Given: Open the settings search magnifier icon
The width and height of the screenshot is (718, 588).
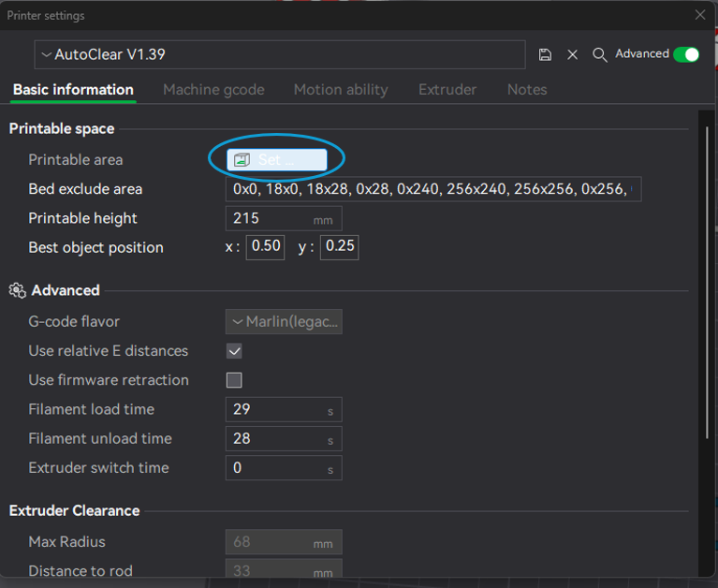Looking at the screenshot, I should click(600, 55).
